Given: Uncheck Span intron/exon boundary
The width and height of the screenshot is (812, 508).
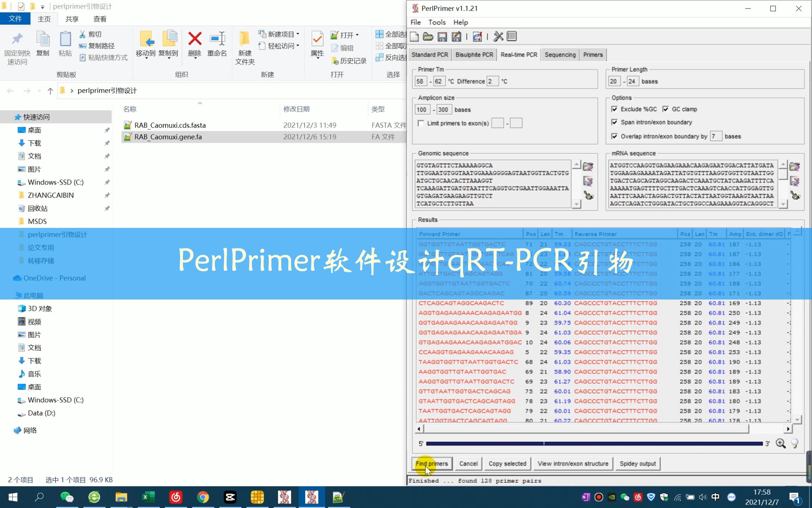Looking at the screenshot, I should click(614, 122).
